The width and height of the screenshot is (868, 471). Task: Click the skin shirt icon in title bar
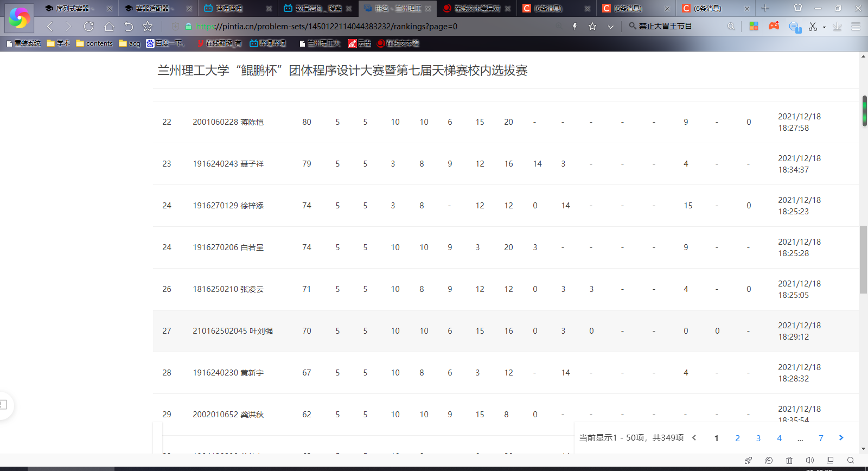798,8
